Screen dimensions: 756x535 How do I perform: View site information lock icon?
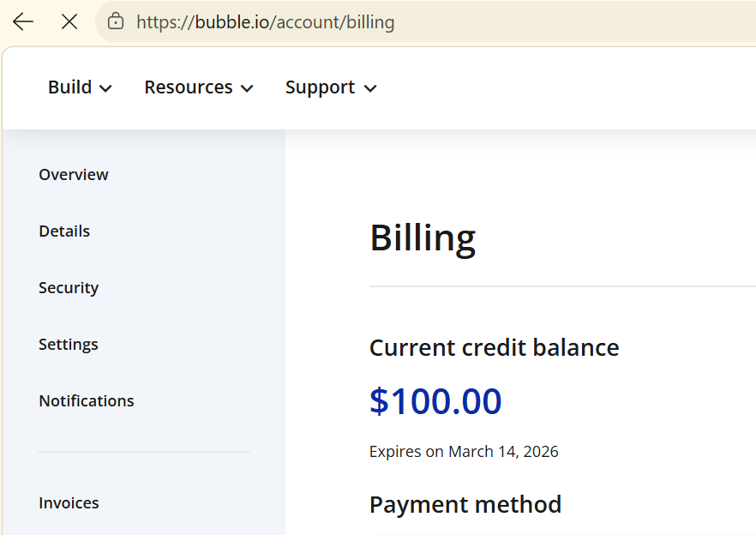pyautogui.click(x=116, y=22)
